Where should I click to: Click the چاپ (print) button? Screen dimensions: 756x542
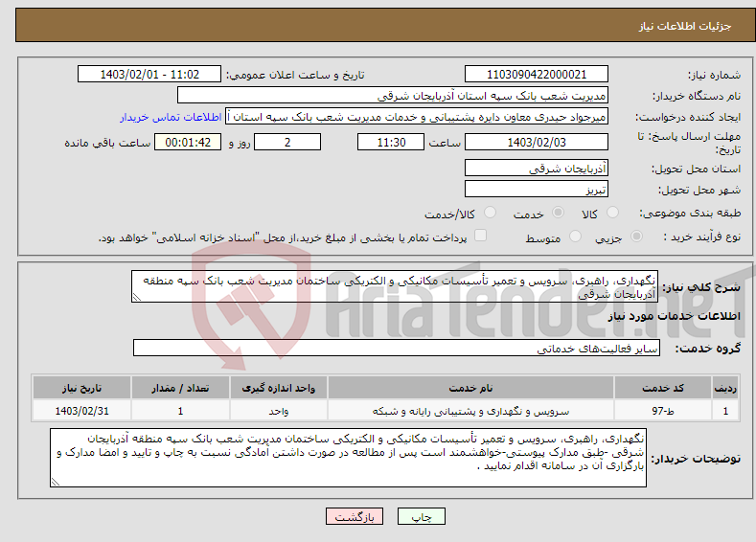click(421, 516)
